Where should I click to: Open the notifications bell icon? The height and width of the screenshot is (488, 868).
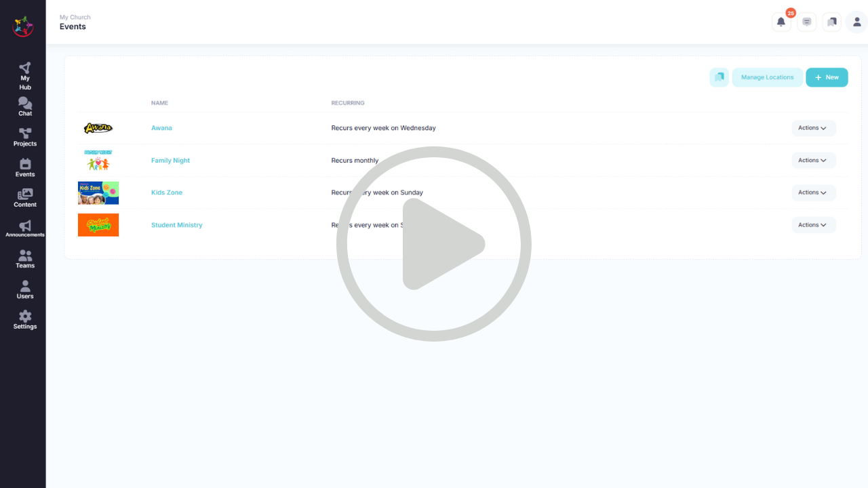pyautogui.click(x=781, y=22)
